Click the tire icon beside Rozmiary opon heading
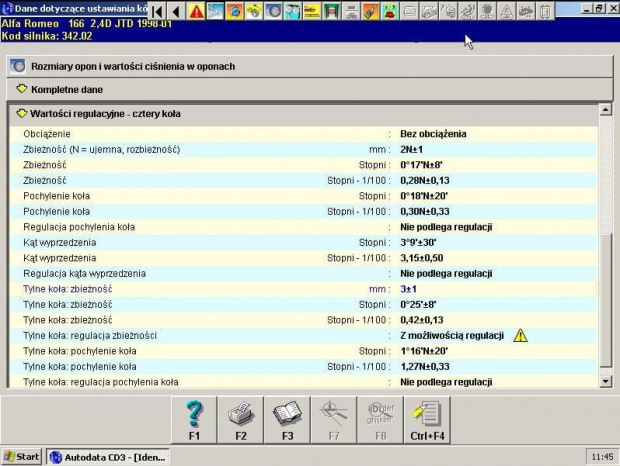This screenshot has width=620, height=466. (18, 66)
